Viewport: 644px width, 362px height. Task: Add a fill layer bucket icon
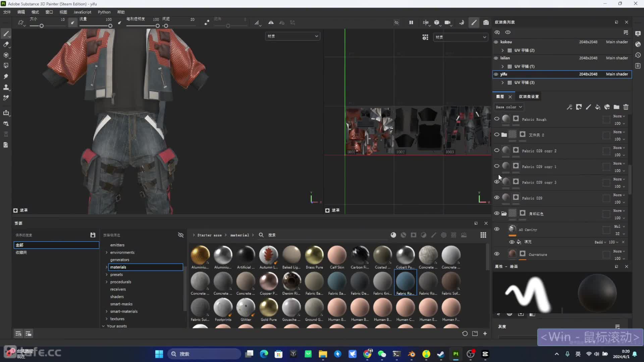597,107
